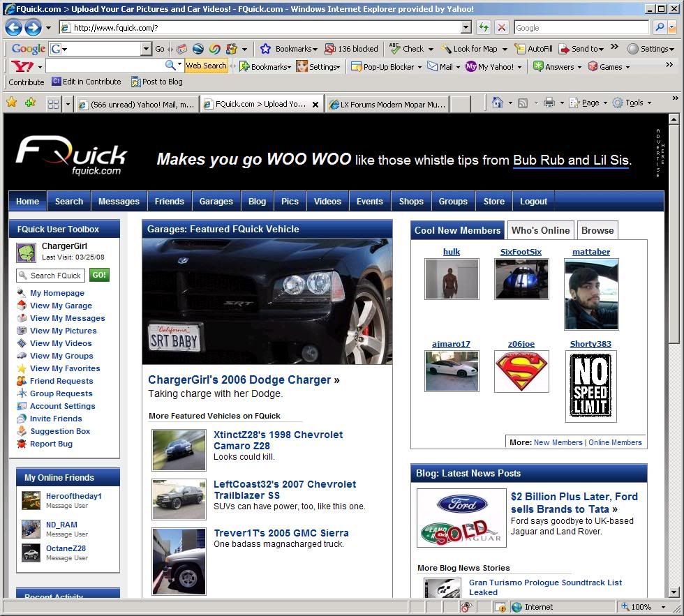This screenshot has height=616, width=684.
Task: Click the Pop-Up Blocker toolbar icon
Action: [x=357, y=67]
